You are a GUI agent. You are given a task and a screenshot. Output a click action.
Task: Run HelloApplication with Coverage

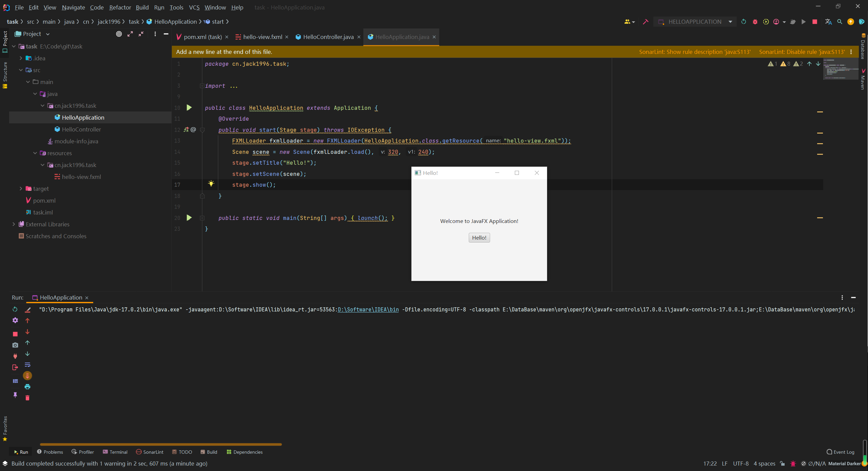[x=766, y=21]
